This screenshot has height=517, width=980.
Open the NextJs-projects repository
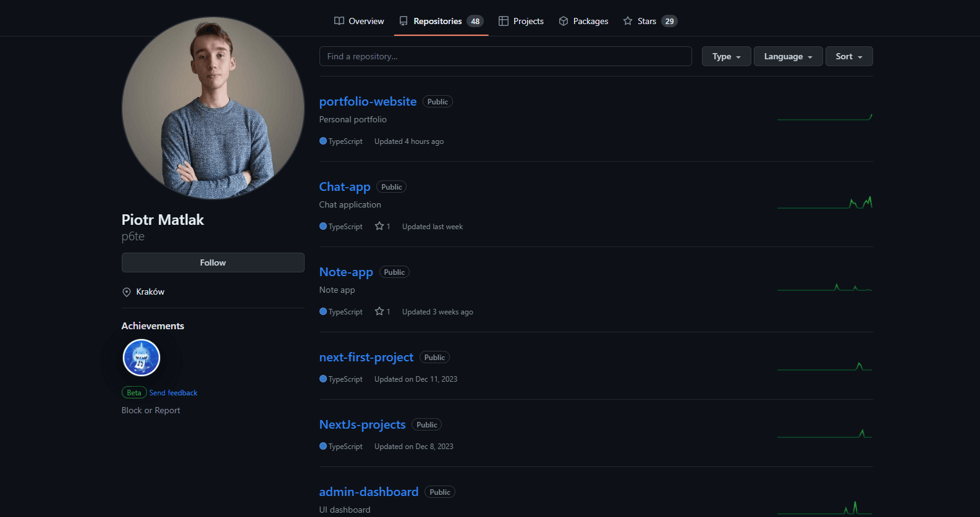(363, 424)
